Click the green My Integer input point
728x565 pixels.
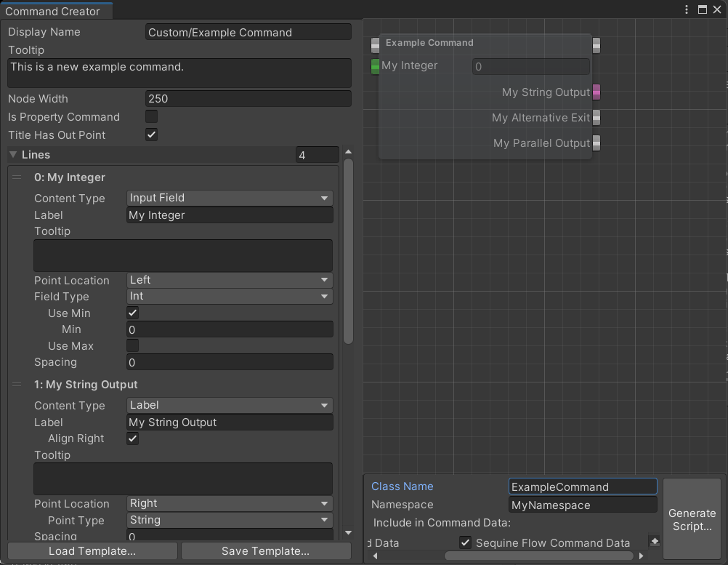tap(375, 66)
